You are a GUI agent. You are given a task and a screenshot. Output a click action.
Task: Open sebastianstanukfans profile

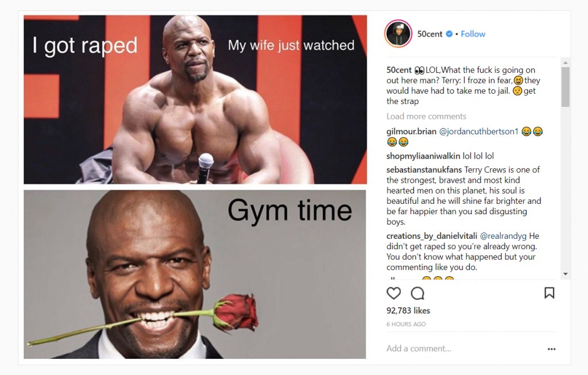[x=424, y=170]
